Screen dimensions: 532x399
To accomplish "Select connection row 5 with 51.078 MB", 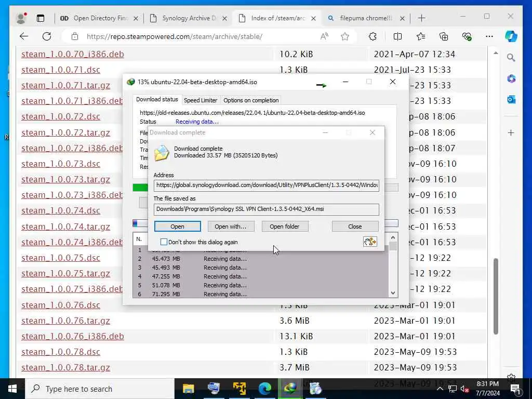I will click(261, 285).
